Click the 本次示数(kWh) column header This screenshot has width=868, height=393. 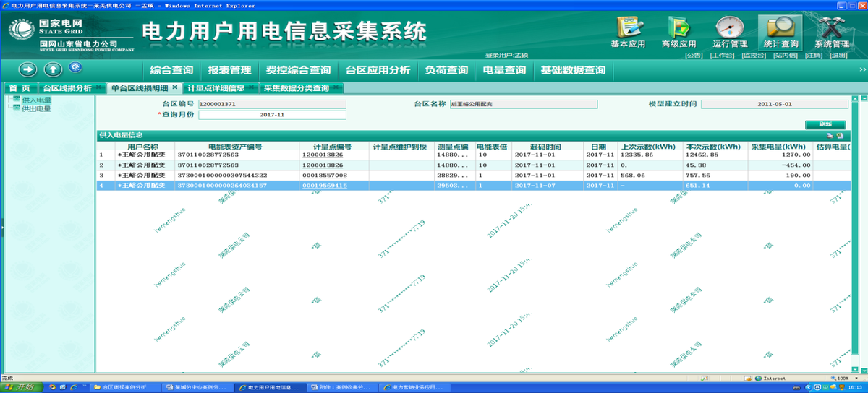click(x=716, y=146)
